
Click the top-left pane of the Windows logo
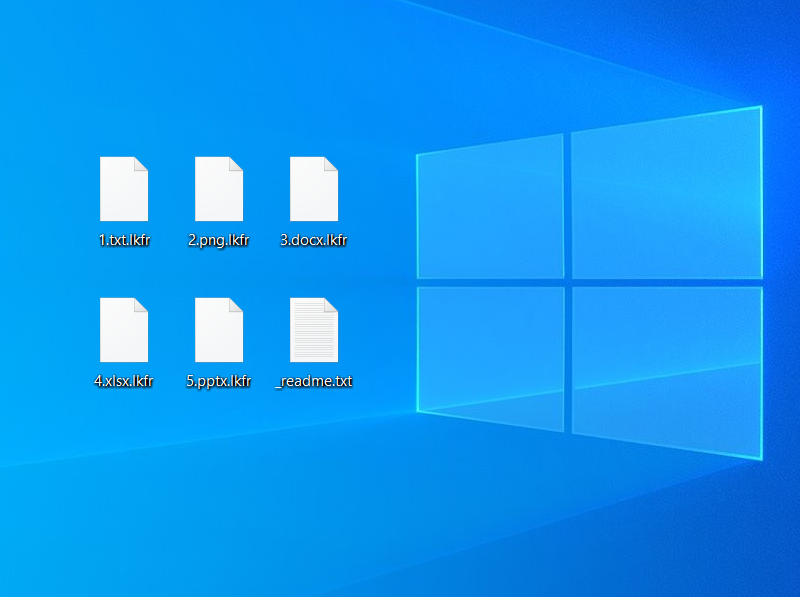(490, 210)
